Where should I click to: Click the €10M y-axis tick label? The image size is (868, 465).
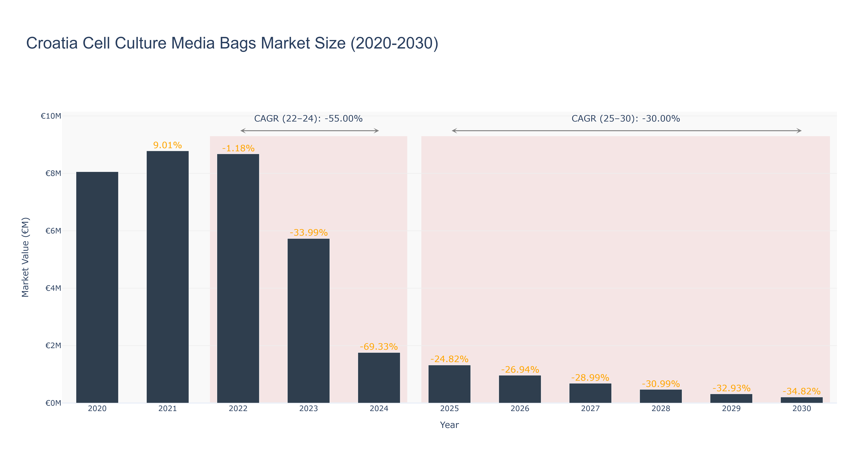[51, 116]
